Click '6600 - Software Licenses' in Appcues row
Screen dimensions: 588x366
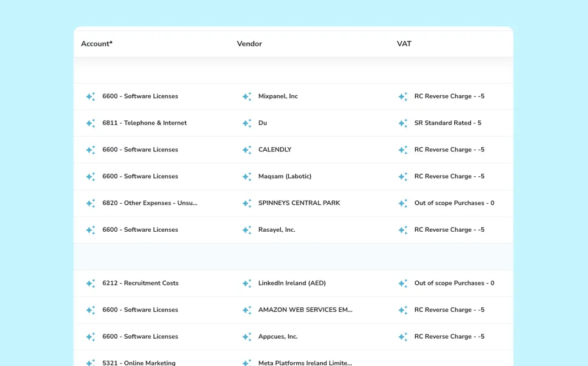(x=140, y=336)
